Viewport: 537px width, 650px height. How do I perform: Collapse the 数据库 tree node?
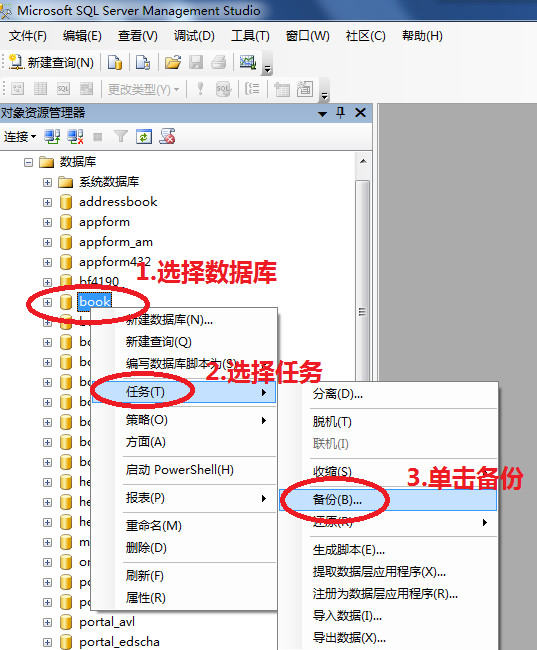[x=28, y=162]
